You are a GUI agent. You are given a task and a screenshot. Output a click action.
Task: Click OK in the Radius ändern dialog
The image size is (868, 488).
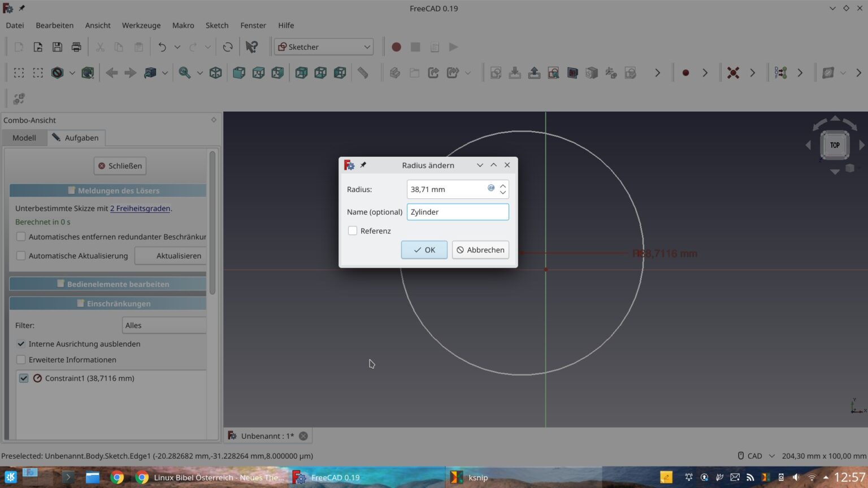(x=424, y=250)
